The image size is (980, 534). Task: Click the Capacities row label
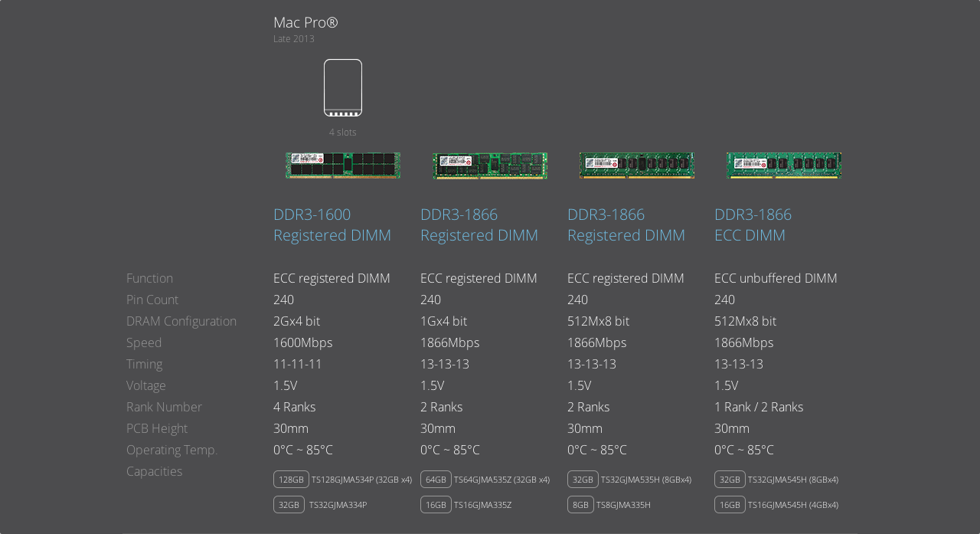coord(155,471)
